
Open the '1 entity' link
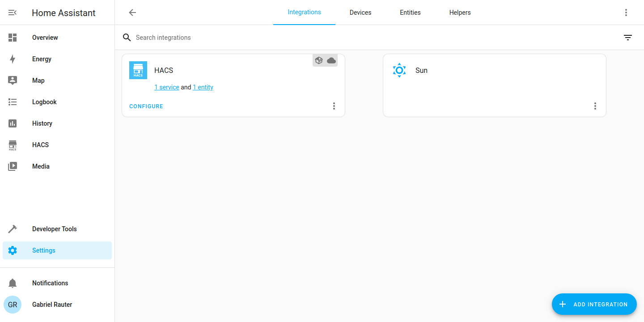pyautogui.click(x=203, y=87)
